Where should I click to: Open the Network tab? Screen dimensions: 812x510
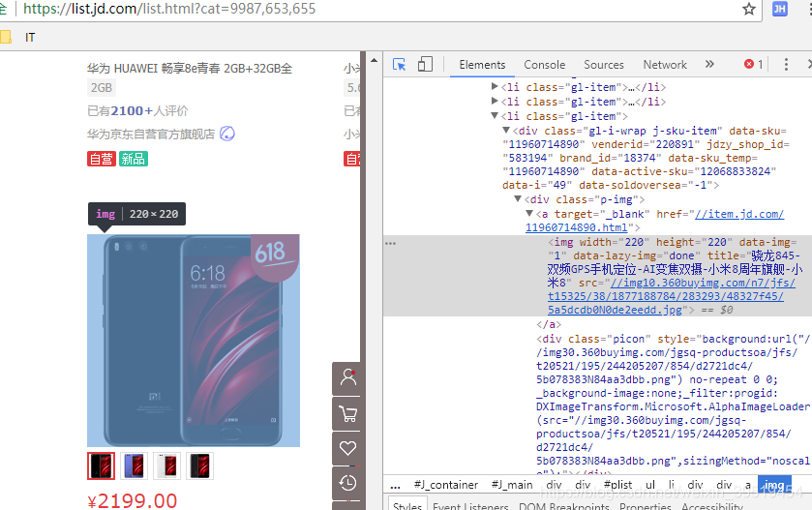pos(665,65)
